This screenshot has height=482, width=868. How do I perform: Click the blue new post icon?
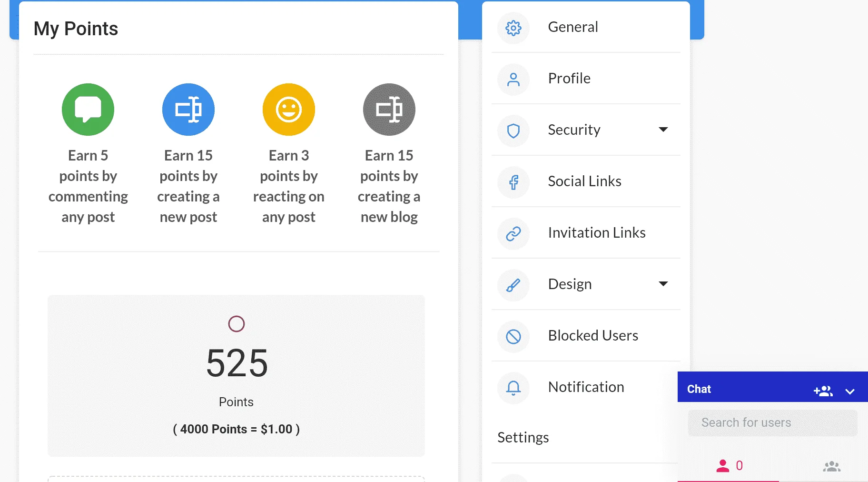point(188,110)
